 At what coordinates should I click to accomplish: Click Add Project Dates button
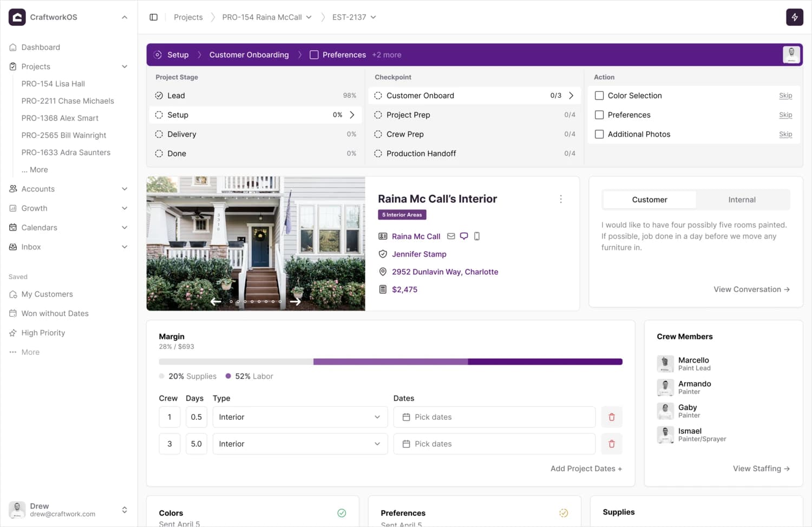[586, 469]
